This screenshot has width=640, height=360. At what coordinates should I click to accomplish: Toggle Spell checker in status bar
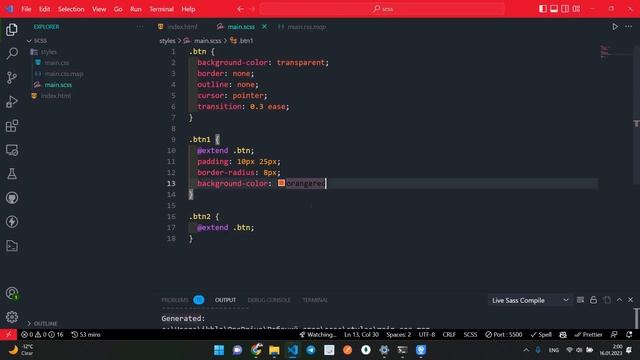(541, 334)
